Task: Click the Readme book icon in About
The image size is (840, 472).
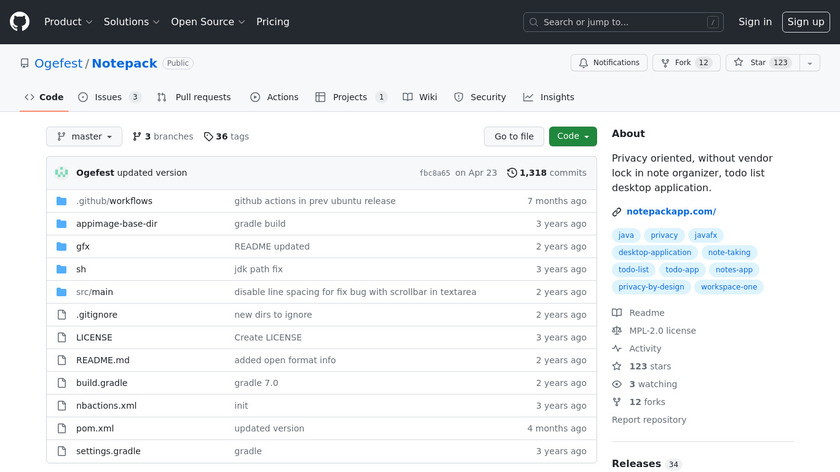Action: click(617, 313)
